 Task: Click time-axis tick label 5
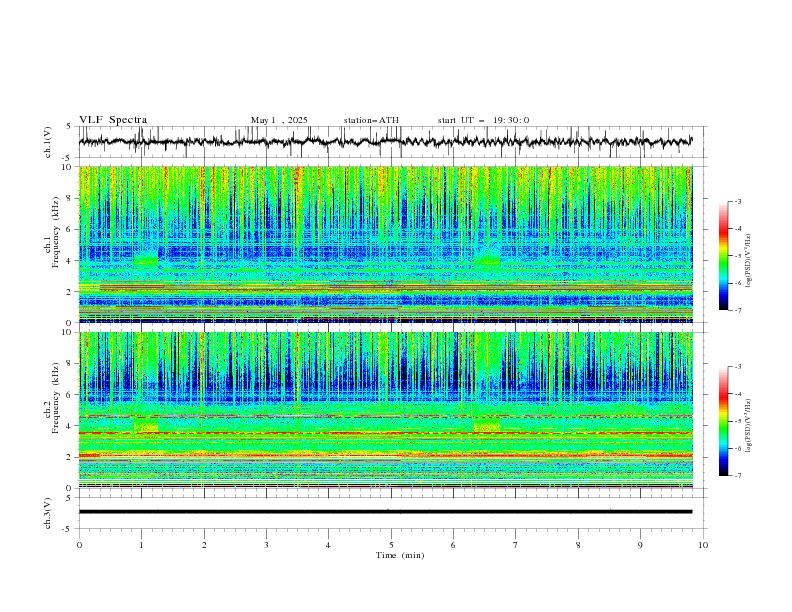(391, 545)
